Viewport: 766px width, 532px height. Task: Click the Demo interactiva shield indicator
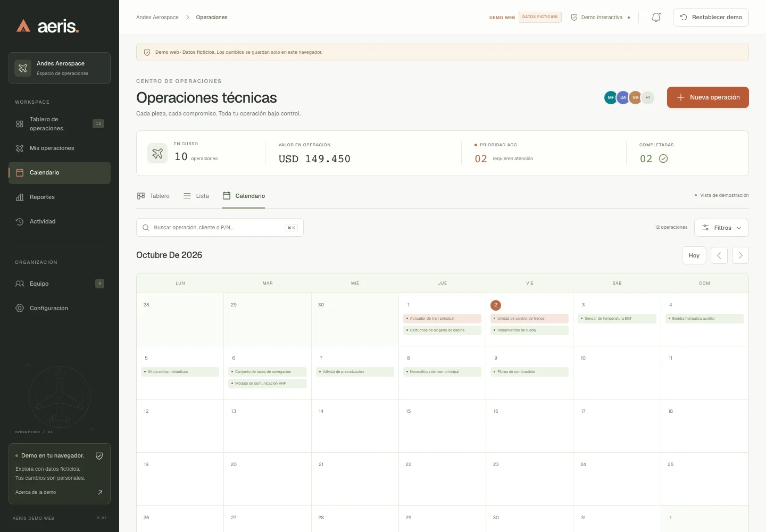click(x=601, y=18)
